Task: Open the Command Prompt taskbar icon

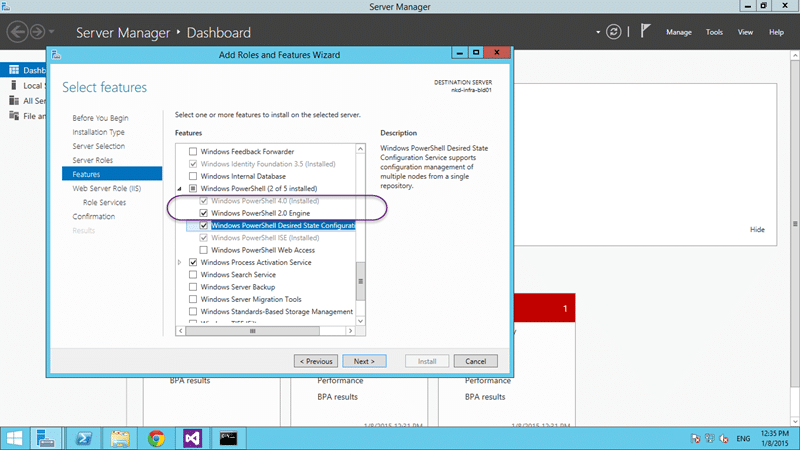Action: (228, 438)
